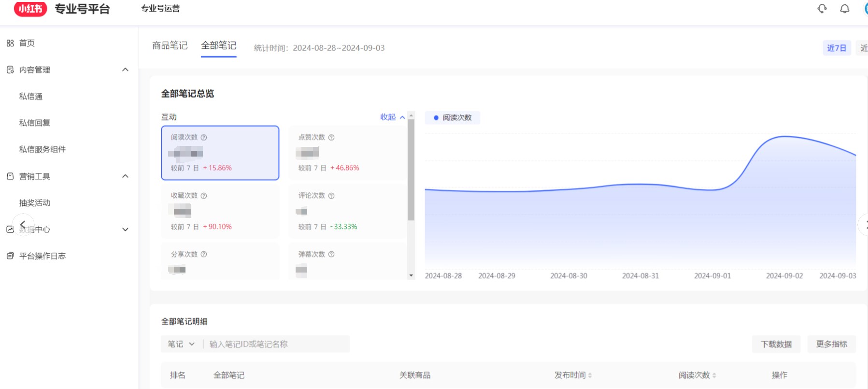Click the customer service headset icon
This screenshot has height=389, width=868.
click(822, 9)
